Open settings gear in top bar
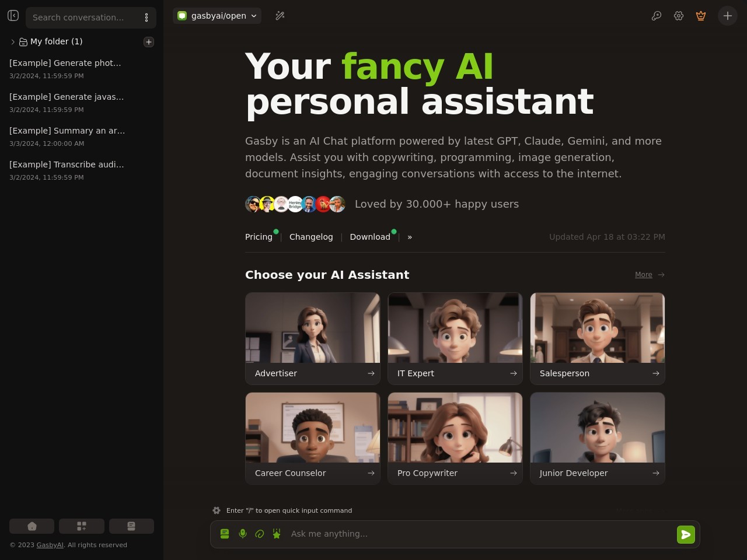The width and height of the screenshot is (747, 560). coord(679,16)
